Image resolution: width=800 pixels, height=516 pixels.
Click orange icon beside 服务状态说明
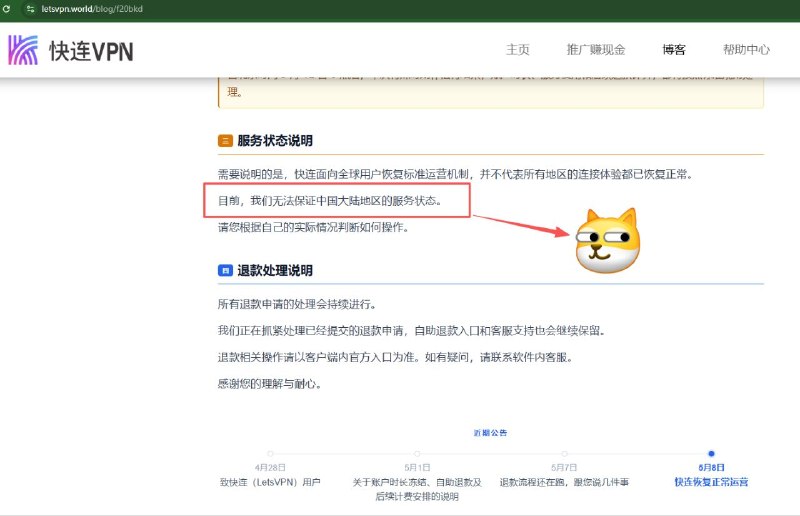225,140
